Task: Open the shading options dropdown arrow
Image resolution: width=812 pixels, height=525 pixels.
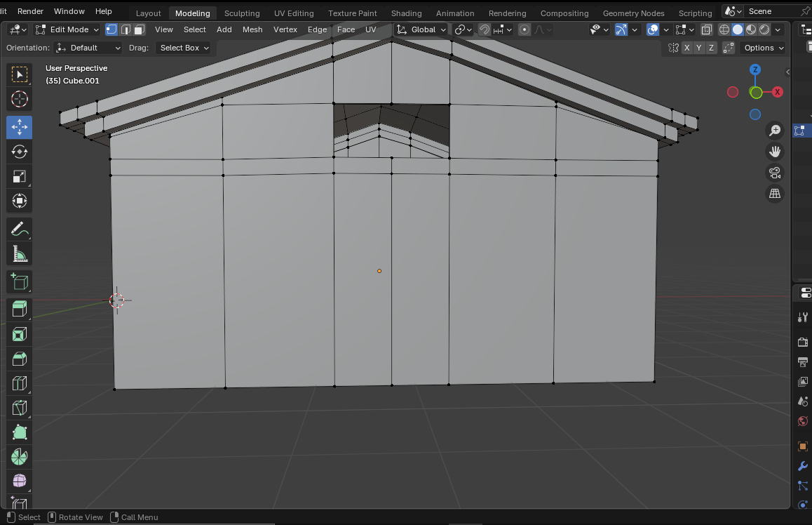Action: (x=778, y=29)
